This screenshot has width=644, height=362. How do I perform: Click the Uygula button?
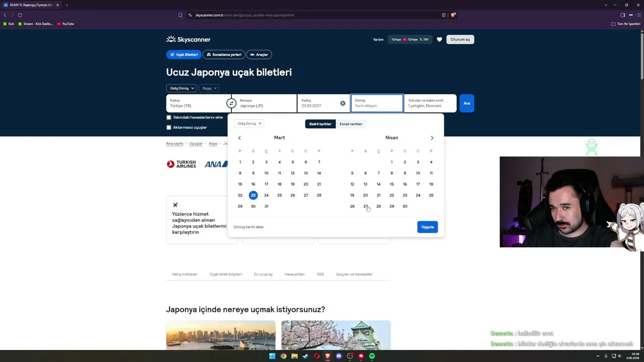[428, 227]
